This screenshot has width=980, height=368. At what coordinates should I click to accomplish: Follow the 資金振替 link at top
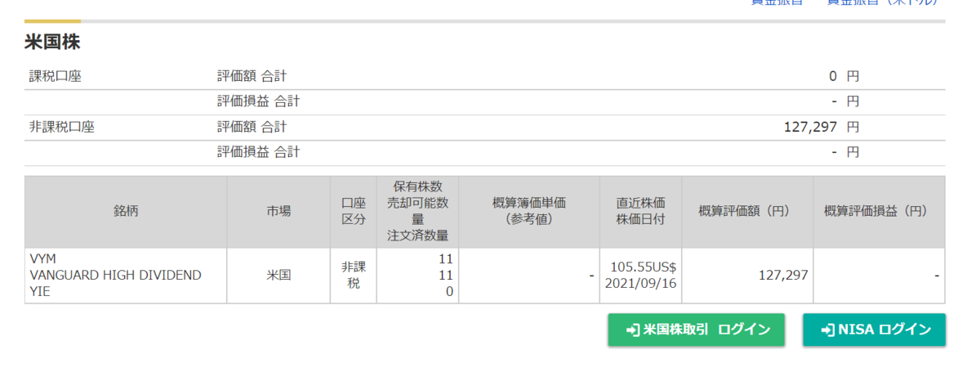point(777,2)
